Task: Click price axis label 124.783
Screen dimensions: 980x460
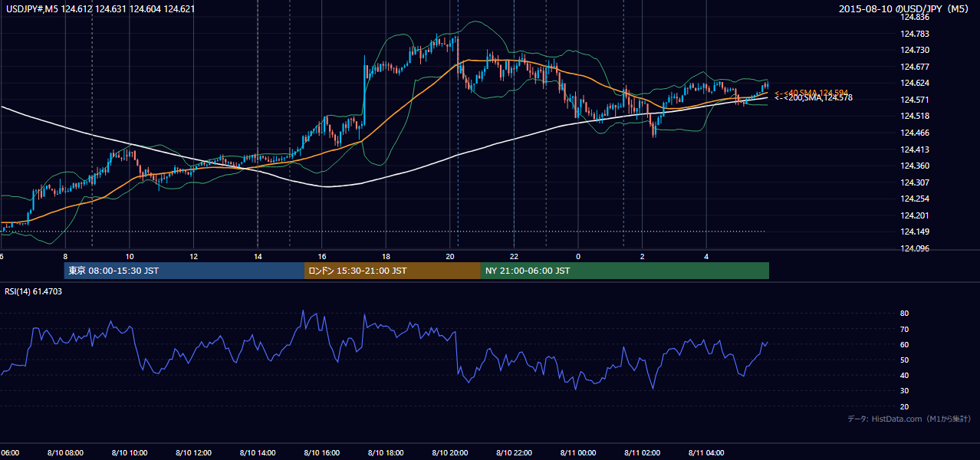Action: (916, 34)
